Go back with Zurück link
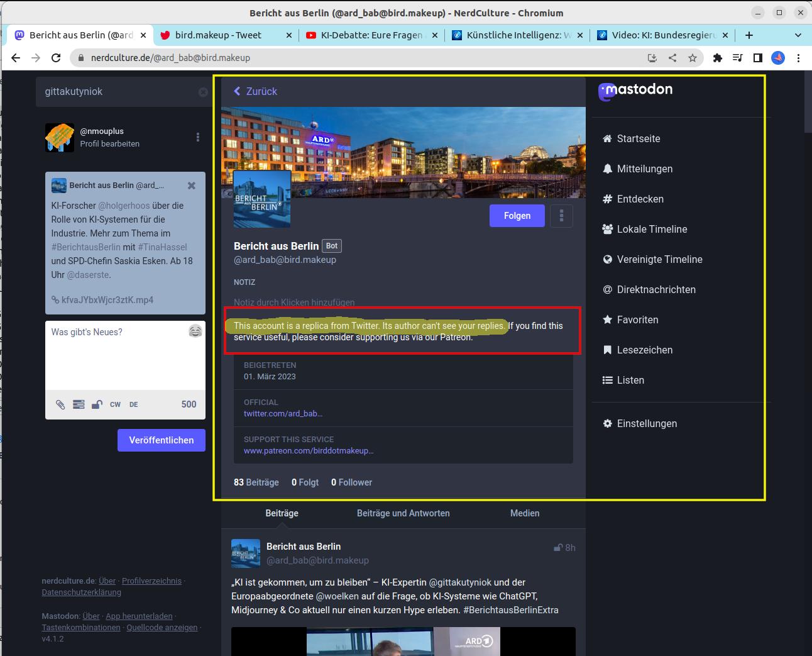Viewport: 812px width, 656px height. (255, 91)
